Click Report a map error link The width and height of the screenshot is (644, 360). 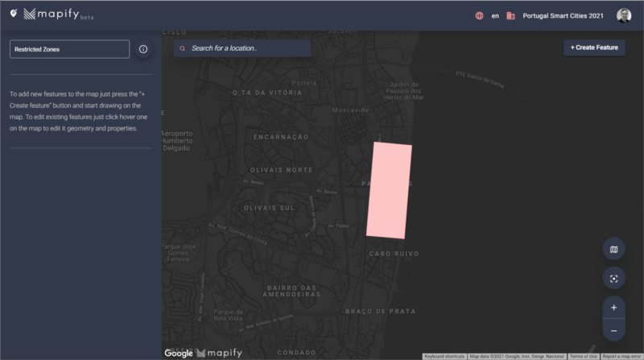point(621,356)
